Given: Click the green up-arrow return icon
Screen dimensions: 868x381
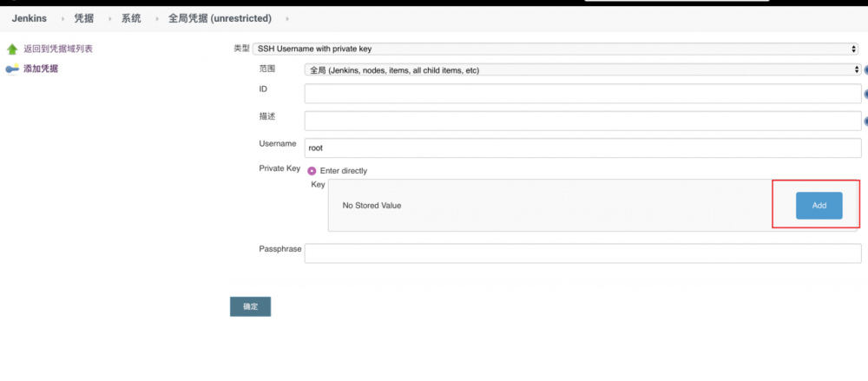Looking at the screenshot, I should [x=12, y=49].
